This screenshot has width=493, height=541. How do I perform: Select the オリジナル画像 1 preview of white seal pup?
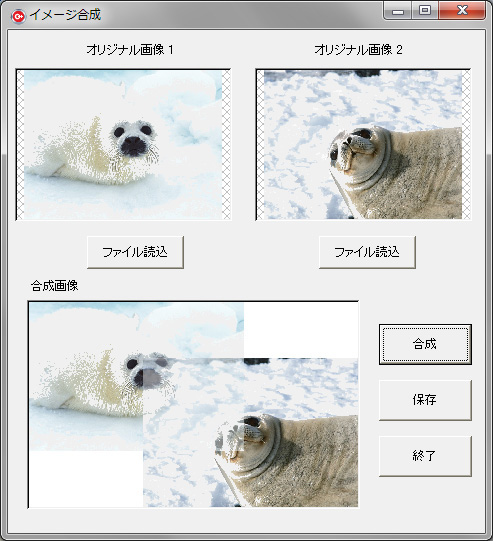click(x=123, y=145)
